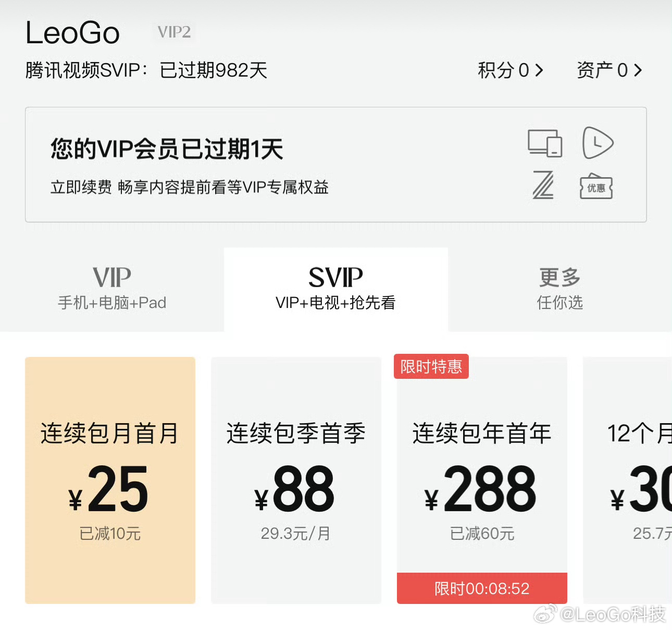
Task: Click the multi-device screens icon
Action: 545,144
